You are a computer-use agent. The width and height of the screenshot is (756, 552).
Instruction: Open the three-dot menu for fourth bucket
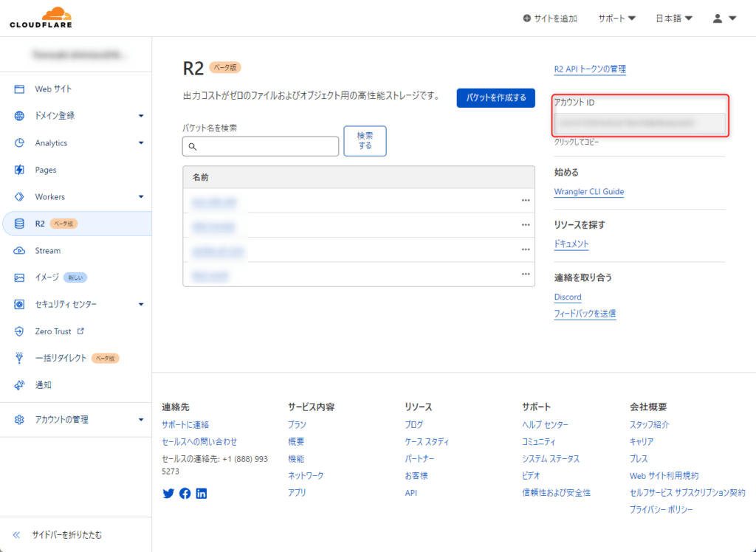[x=526, y=274]
